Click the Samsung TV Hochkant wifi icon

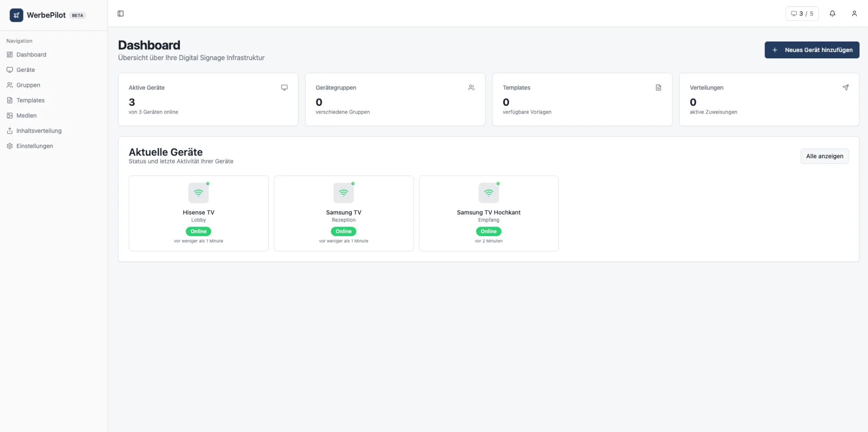[489, 193]
